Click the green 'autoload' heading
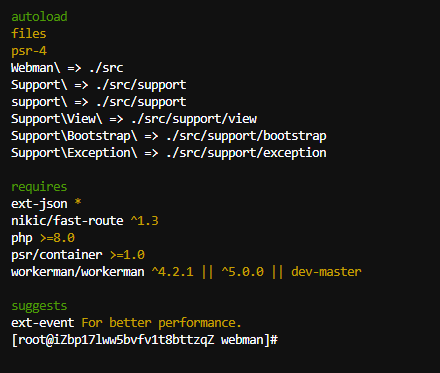Image resolution: width=440 pixels, height=373 pixels. click(x=39, y=17)
